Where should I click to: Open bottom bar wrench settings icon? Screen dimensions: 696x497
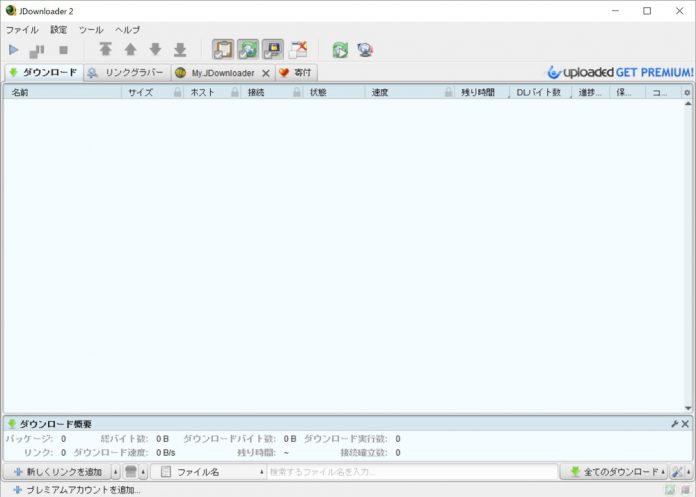677,472
